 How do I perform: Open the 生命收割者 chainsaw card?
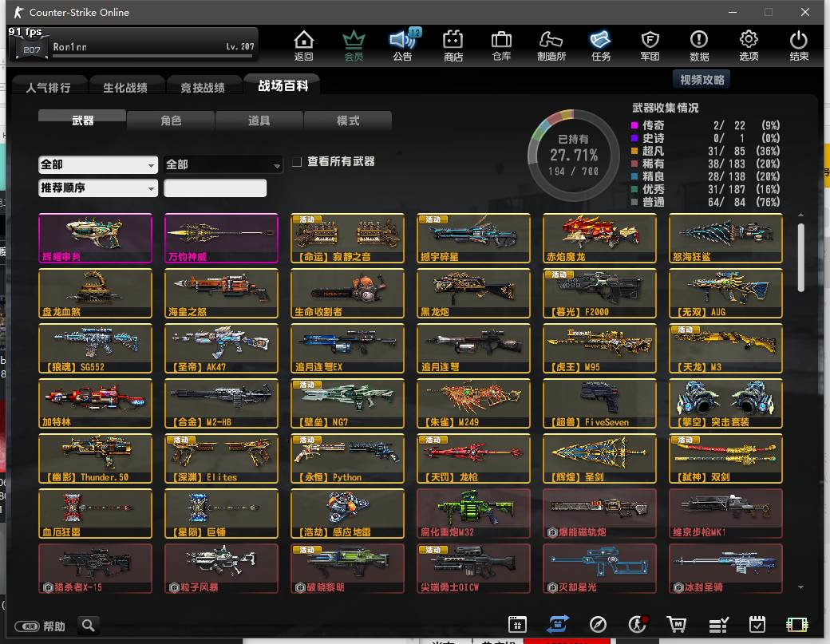[x=347, y=293]
